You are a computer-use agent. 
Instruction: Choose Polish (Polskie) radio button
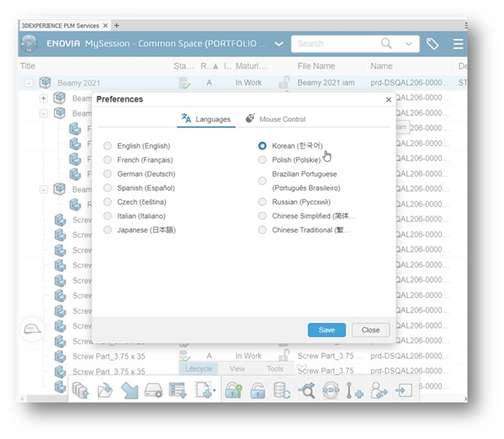click(x=262, y=160)
